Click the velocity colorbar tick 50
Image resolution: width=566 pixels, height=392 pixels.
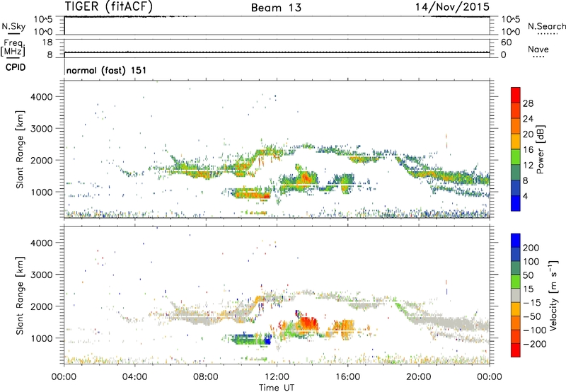click(528, 275)
